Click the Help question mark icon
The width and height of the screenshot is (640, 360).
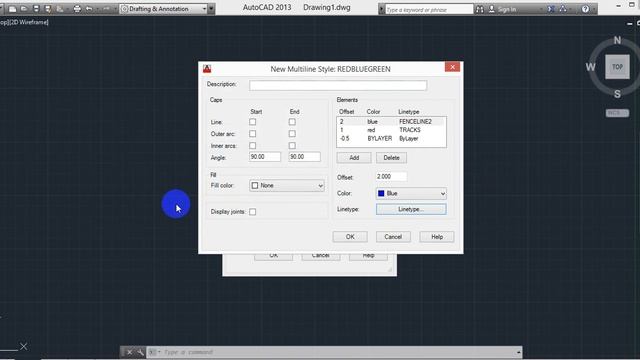(585, 9)
